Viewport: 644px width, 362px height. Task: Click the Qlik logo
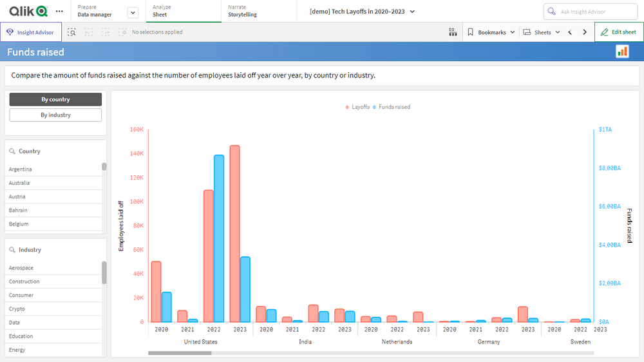(28, 11)
